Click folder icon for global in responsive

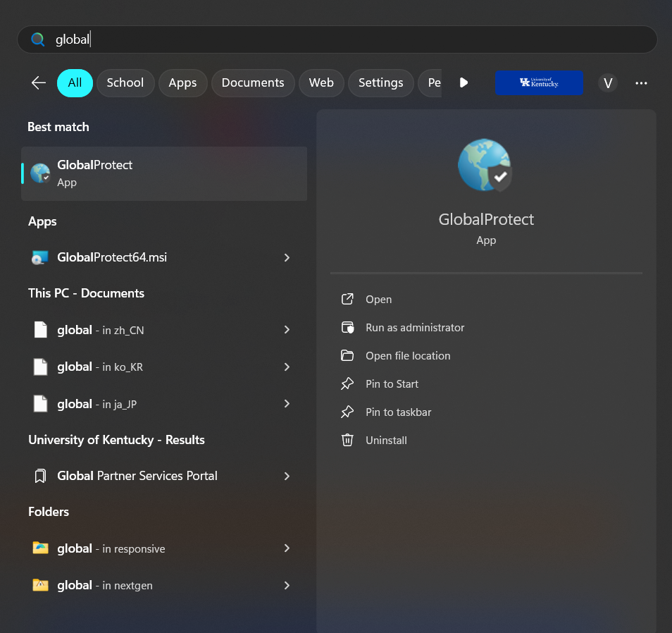point(40,548)
